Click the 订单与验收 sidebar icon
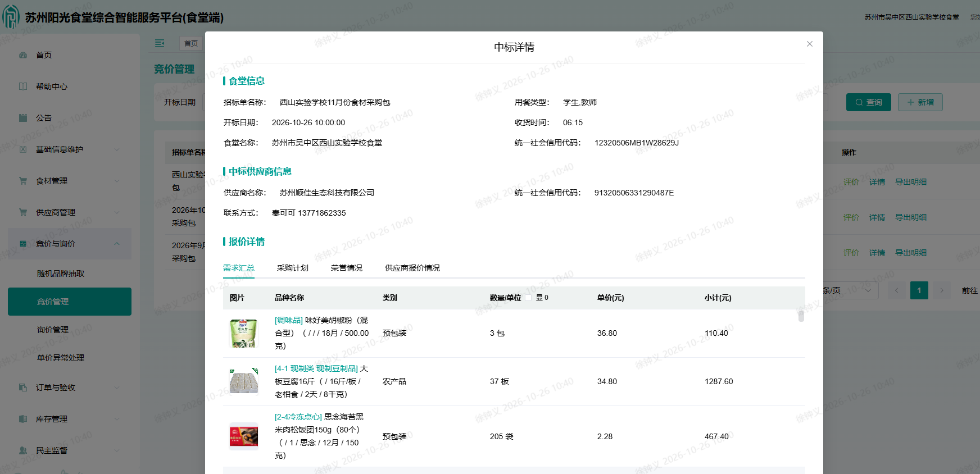Viewport: 980px width, 474px height. point(23,388)
